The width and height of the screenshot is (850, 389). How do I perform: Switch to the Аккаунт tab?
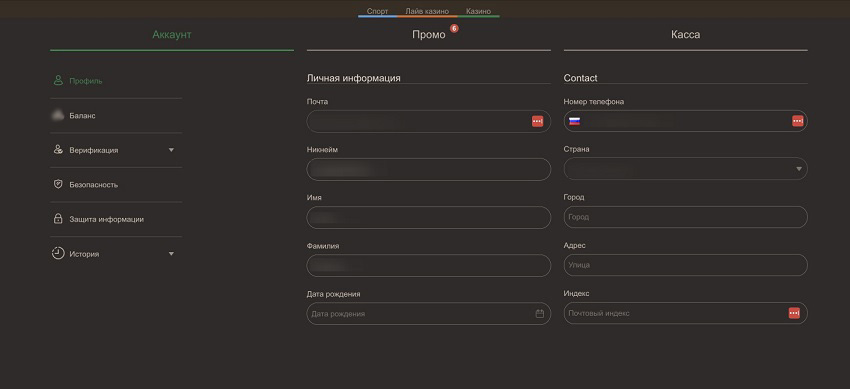(172, 35)
